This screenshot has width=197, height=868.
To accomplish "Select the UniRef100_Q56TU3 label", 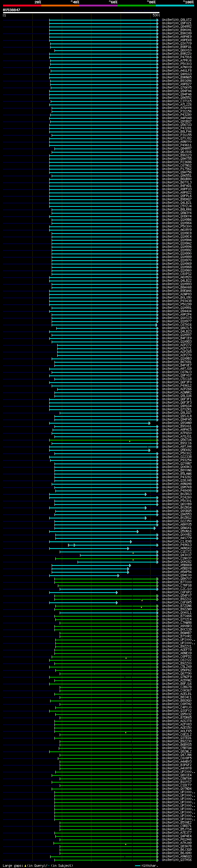I will pos(177,125).
